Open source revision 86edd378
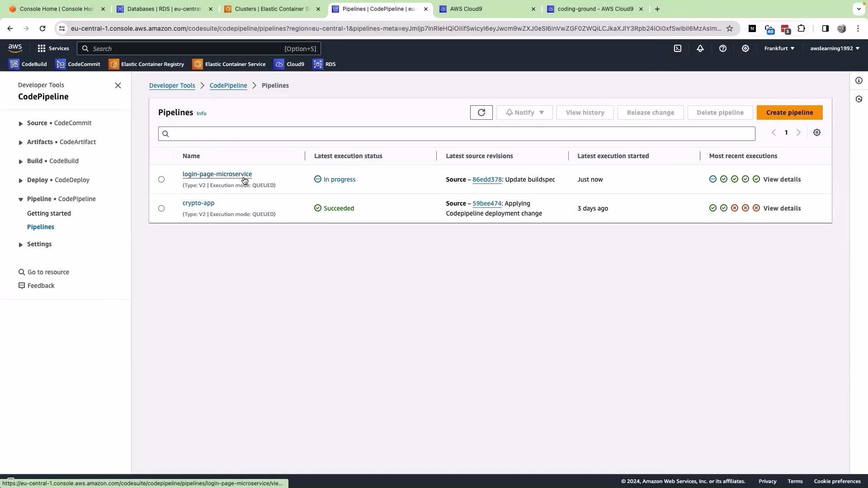Screen dimensions: 868x488 (487, 180)
